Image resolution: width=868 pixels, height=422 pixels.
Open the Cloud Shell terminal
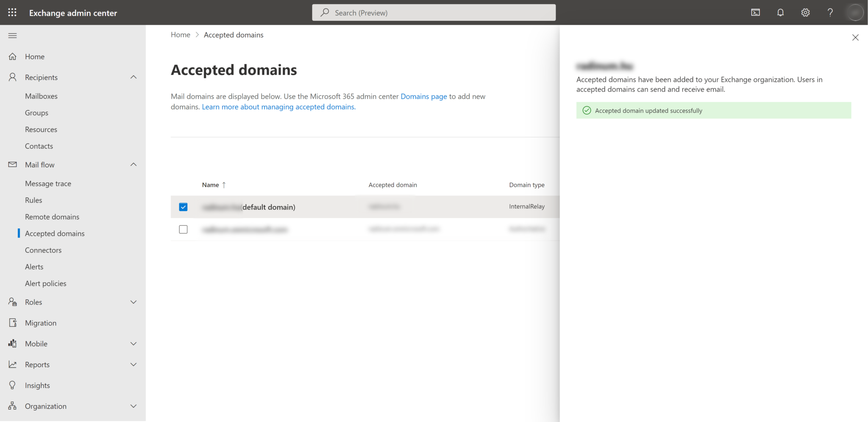(x=756, y=12)
